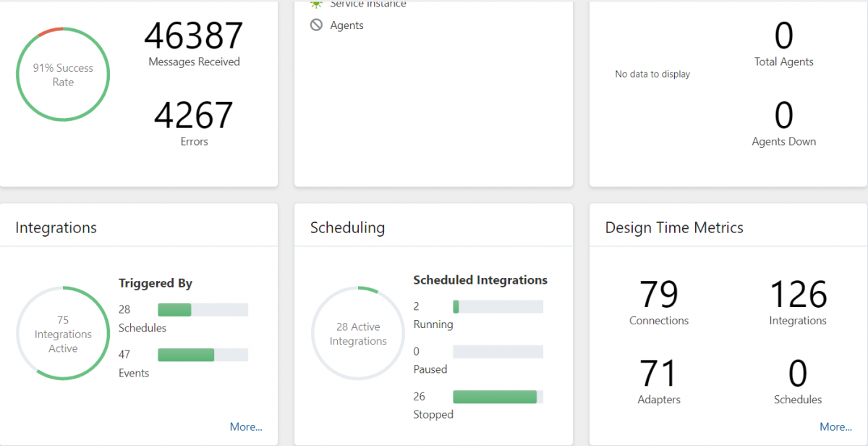
Task: Click the 79 Connections metric
Action: [659, 295]
